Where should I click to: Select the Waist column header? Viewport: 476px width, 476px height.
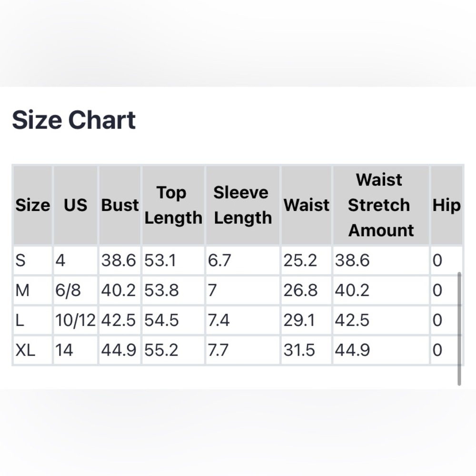tap(306, 205)
